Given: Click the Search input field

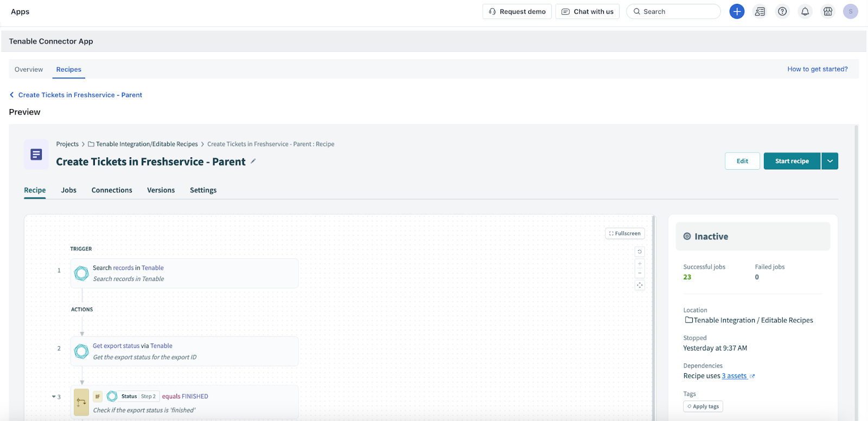Looking at the screenshot, I should pyautogui.click(x=673, y=11).
